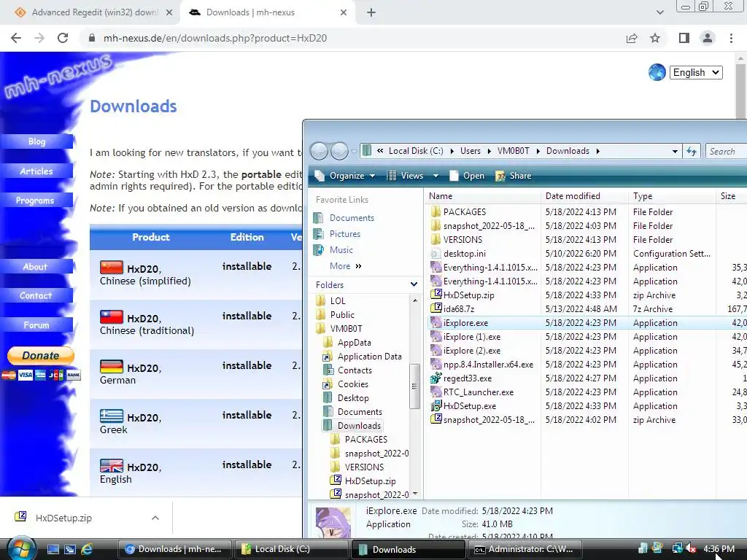Open Music favorite link
The width and height of the screenshot is (747, 560).
(x=341, y=250)
